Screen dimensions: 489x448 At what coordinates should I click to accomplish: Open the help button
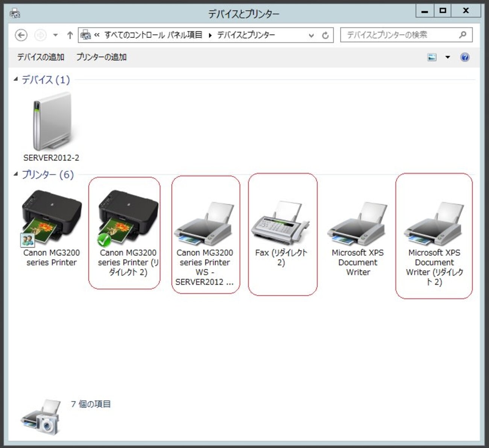pos(465,57)
